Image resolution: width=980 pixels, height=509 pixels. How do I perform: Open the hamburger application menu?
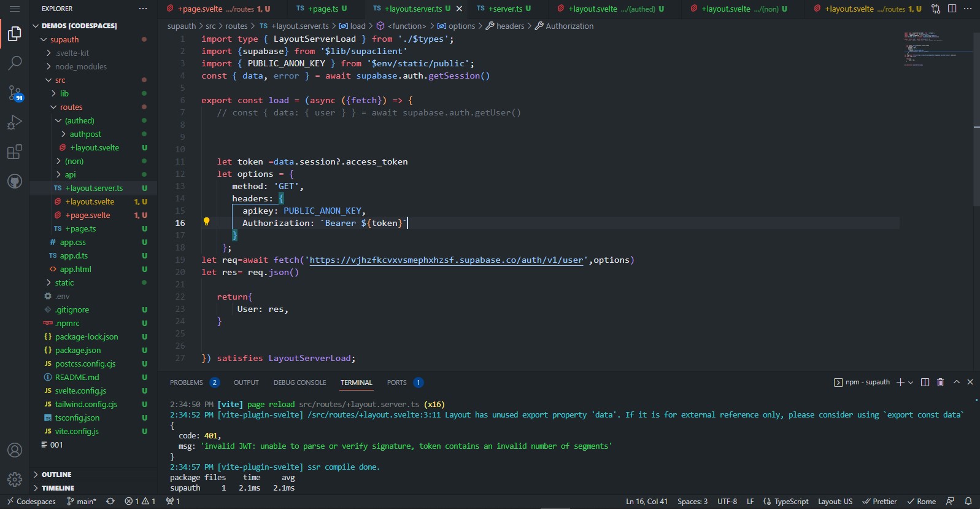click(x=15, y=9)
